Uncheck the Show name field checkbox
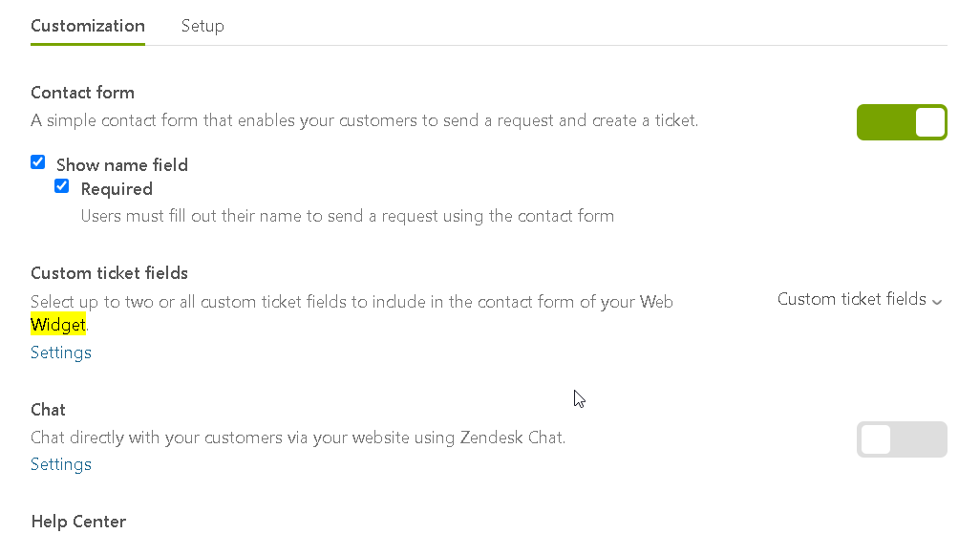Viewport: 980px width, 534px height. [x=38, y=162]
